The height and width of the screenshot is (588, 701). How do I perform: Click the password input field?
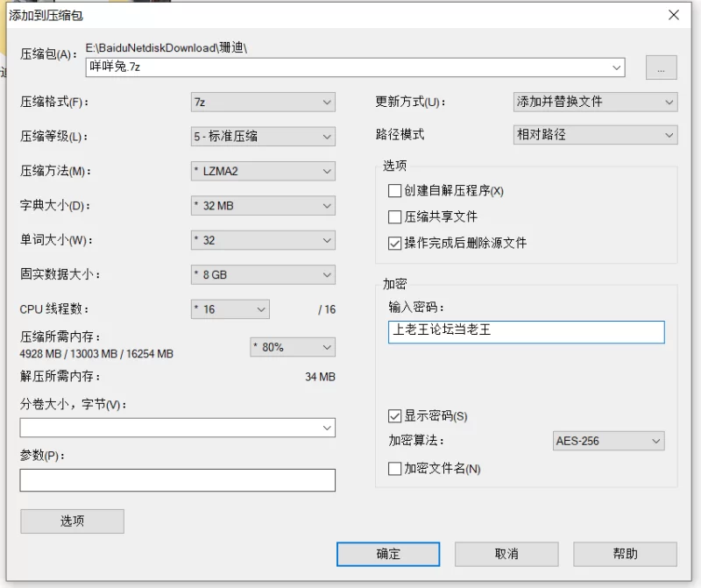[527, 332]
